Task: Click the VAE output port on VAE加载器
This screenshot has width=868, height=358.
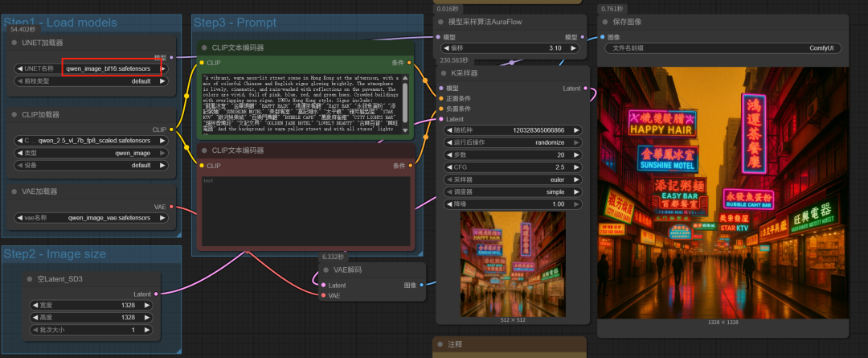Action: [172, 207]
